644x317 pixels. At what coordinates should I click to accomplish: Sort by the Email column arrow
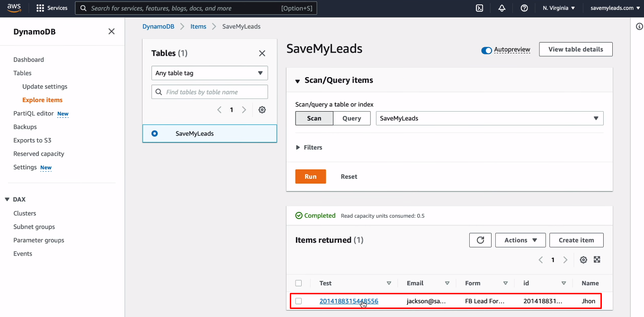point(447,283)
